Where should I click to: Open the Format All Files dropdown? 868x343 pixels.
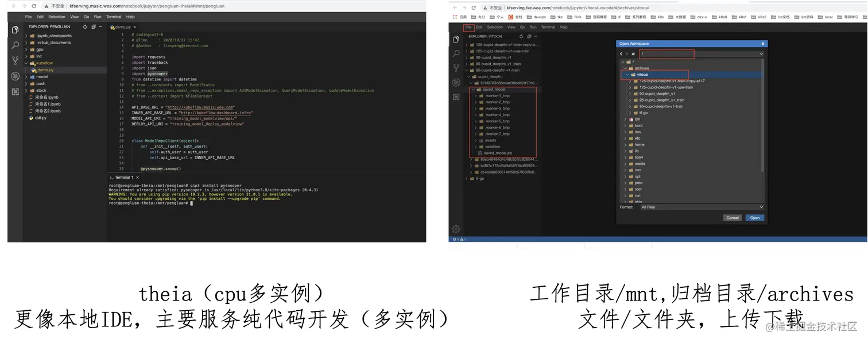[702, 207]
